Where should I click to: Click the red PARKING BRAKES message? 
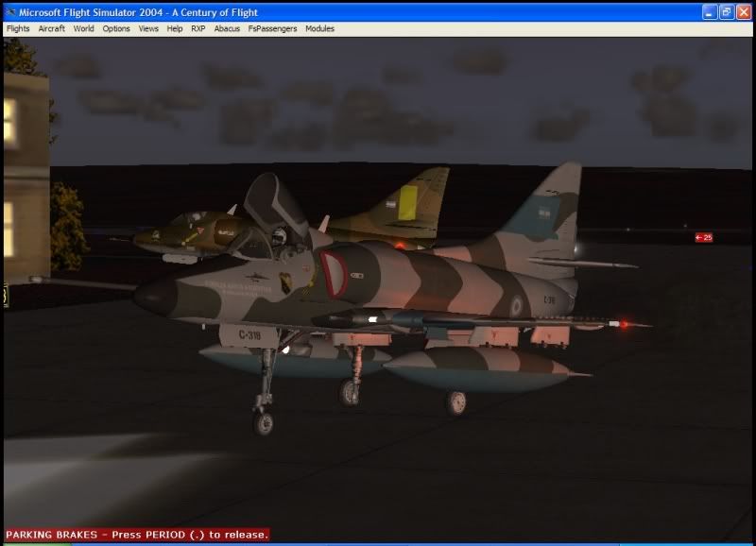(x=137, y=535)
